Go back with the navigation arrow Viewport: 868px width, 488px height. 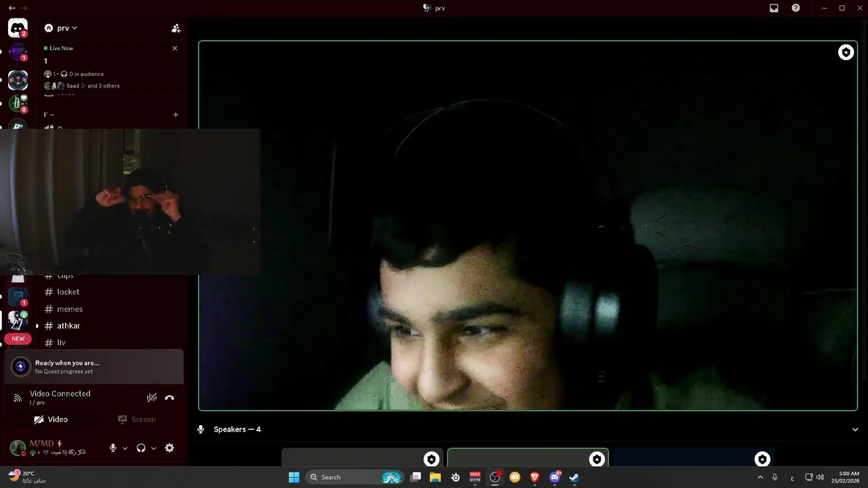(12, 8)
